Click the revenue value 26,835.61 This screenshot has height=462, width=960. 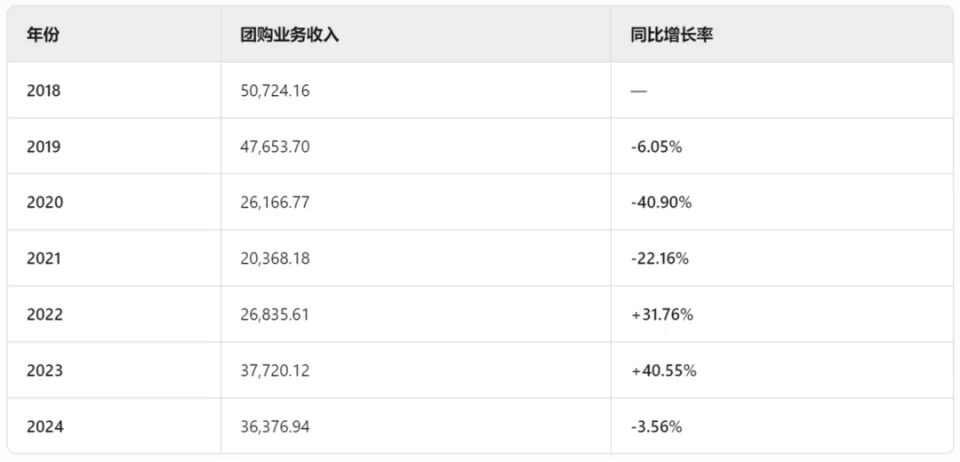click(x=275, y=315)
